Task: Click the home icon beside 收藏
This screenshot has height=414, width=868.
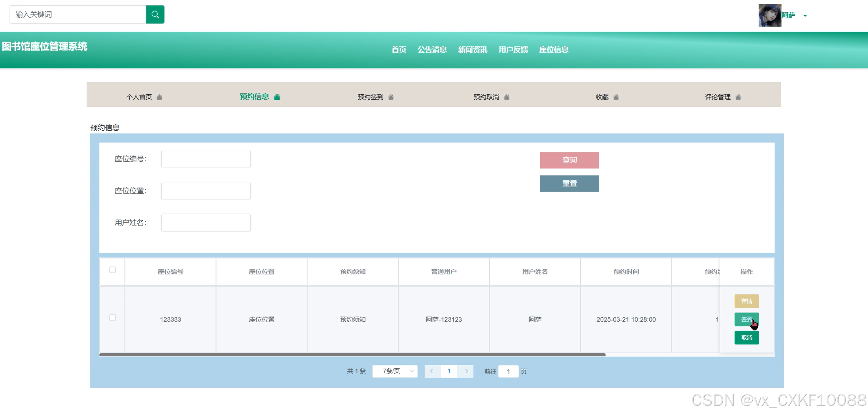Action: click(616, 97)
